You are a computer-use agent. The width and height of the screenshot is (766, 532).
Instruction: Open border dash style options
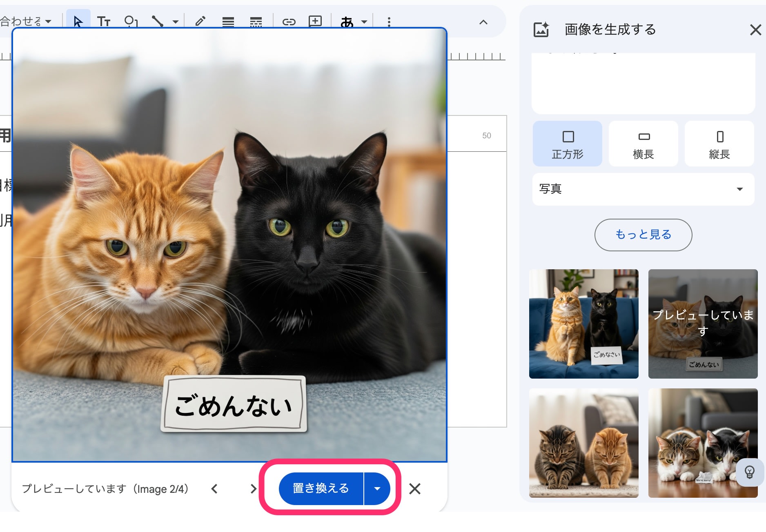click(256, 22)
